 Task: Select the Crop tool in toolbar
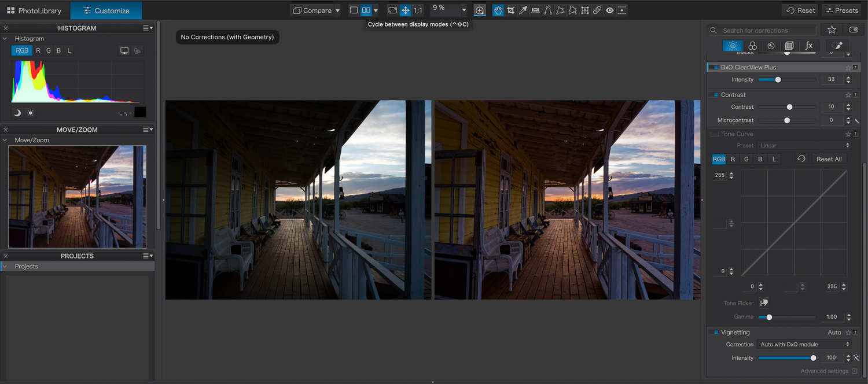coord(510,10)
